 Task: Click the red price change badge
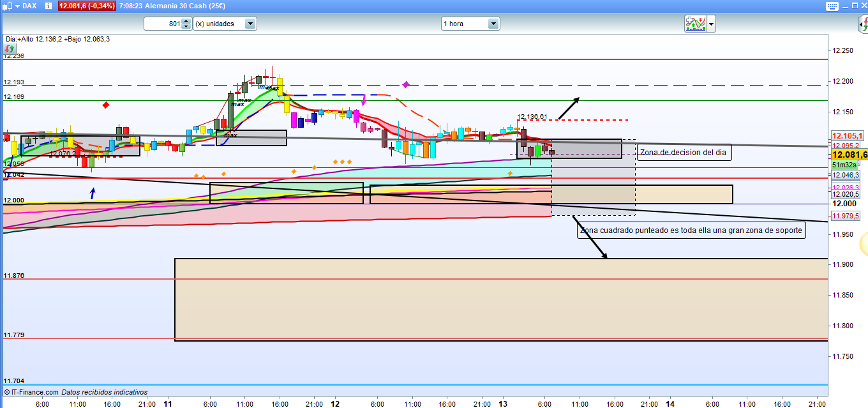point(87,6)
